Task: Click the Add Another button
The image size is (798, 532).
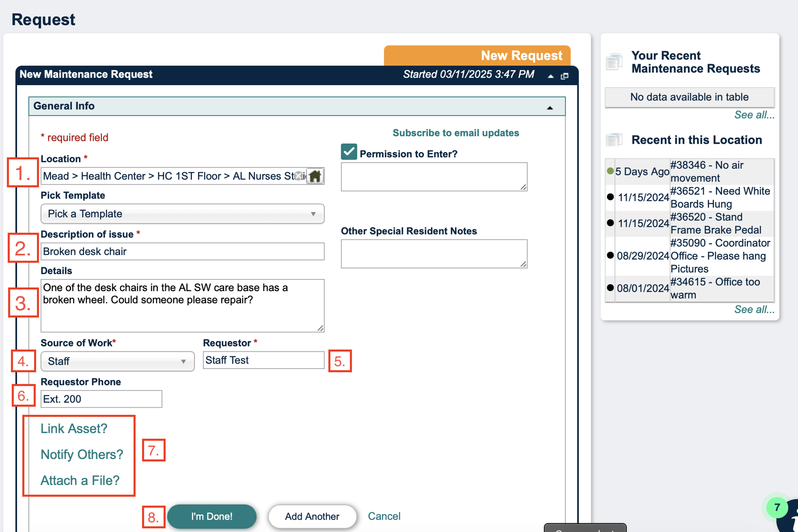Action: click(312, 516)
